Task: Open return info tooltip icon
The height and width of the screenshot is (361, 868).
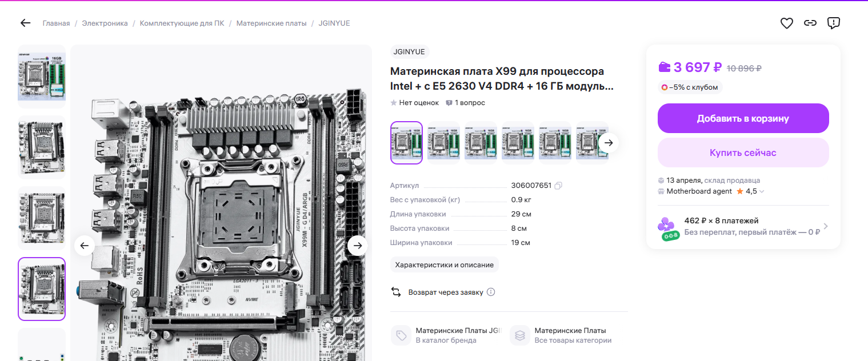Action: pos(491,292)
